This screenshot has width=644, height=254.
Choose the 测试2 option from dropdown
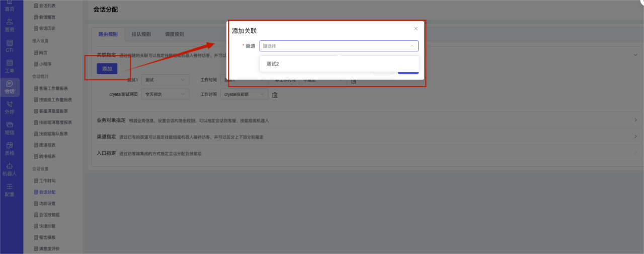(x=339, y=63)
